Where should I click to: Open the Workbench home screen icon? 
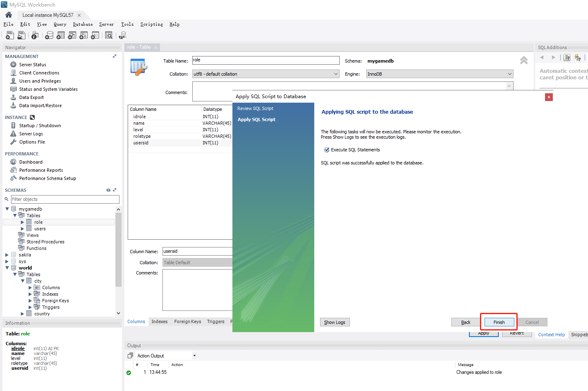(x=9, y=15)
